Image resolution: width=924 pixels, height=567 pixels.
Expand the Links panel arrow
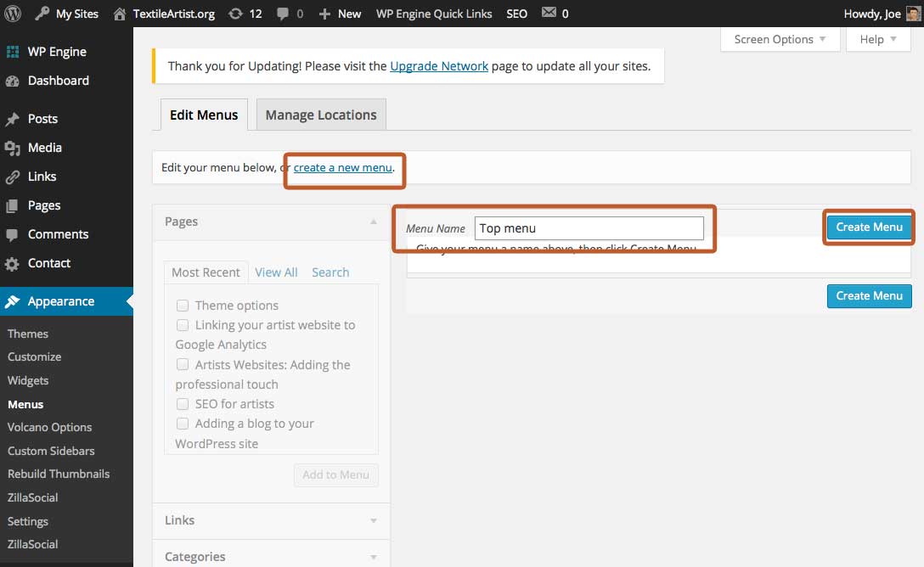tap(373, 520)
